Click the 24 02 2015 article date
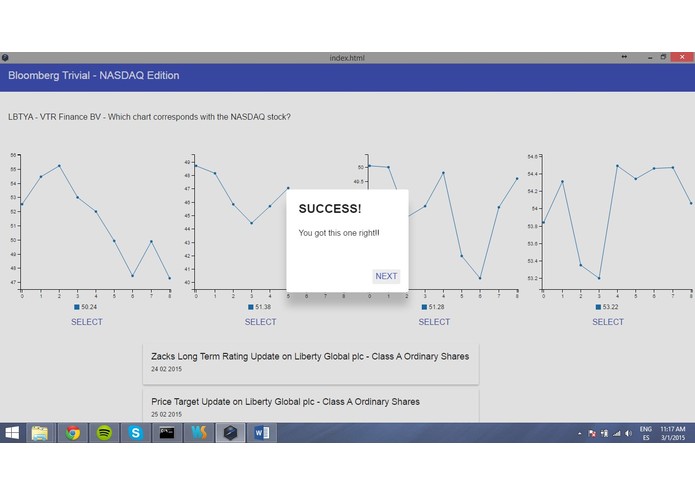Viewport: 695px width, 494px height. coord(166,369)
